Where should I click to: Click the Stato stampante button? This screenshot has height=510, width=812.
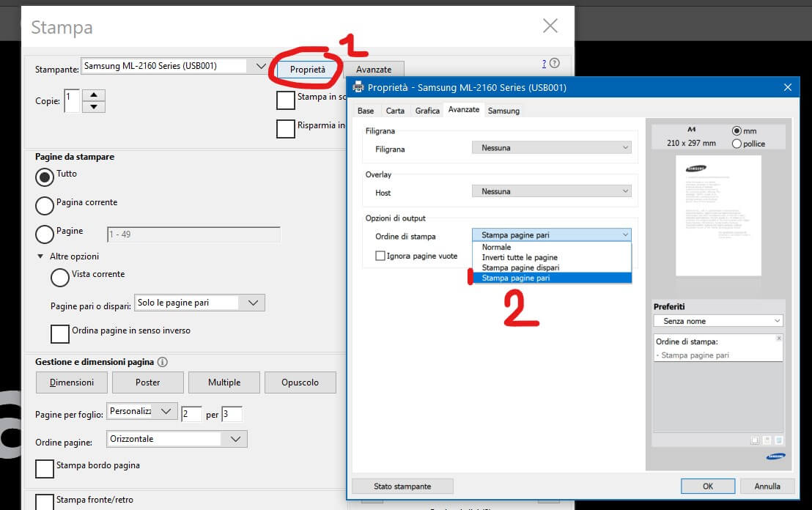pos(402,486)
